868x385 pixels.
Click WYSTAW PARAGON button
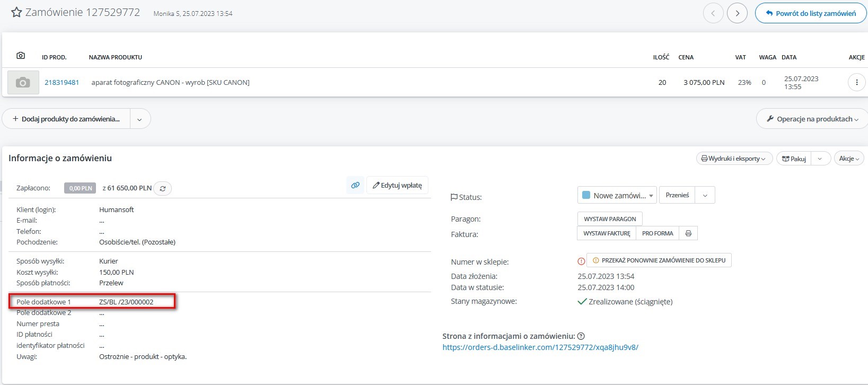pyautogui.click(x=610, y=219)
